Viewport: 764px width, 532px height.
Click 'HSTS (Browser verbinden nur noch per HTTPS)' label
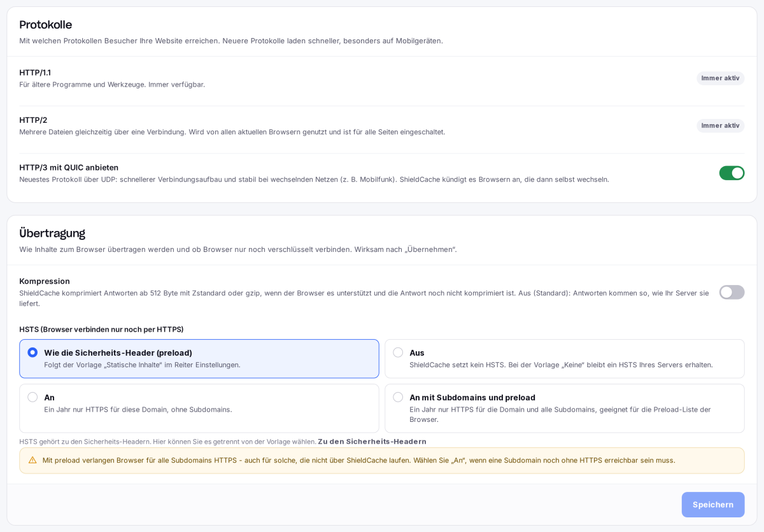pos(101,330)
